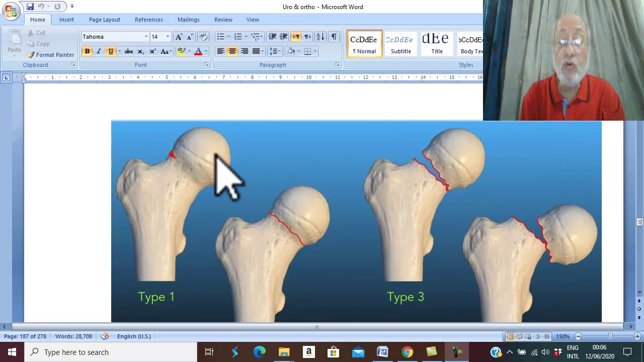
Task: Increase paragraph indent
Action: (284, 37)
